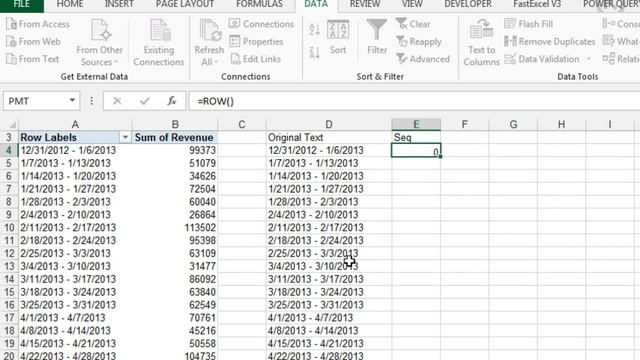Viewport: 640px width, 360px height.
Task: Open Insert Function dialog
Action: [x=172, y=101]
